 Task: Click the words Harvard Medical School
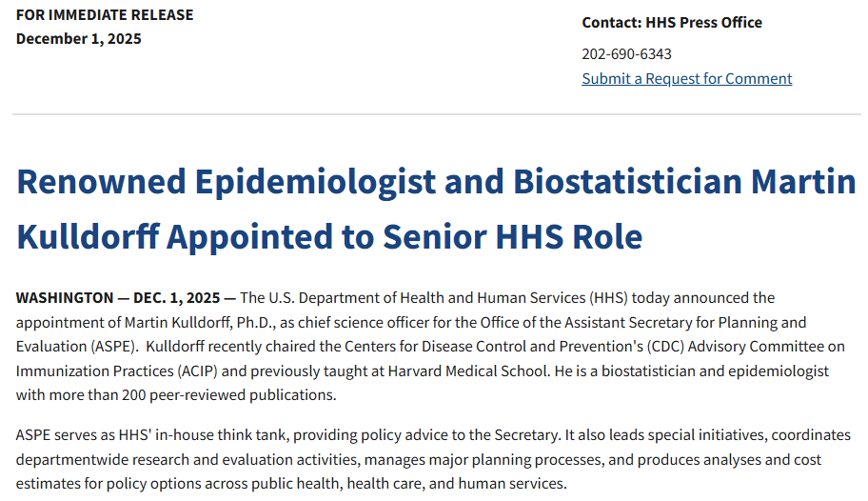point(467,371)
